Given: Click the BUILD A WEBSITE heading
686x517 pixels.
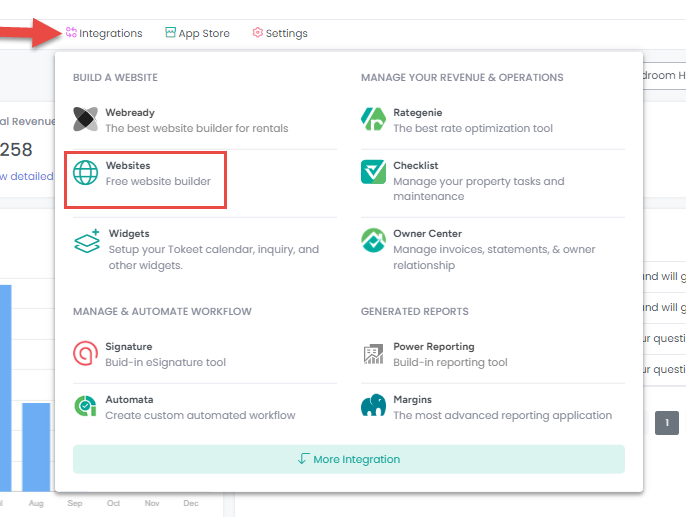Looking at the screenshot, I should [x=115, y=77].
